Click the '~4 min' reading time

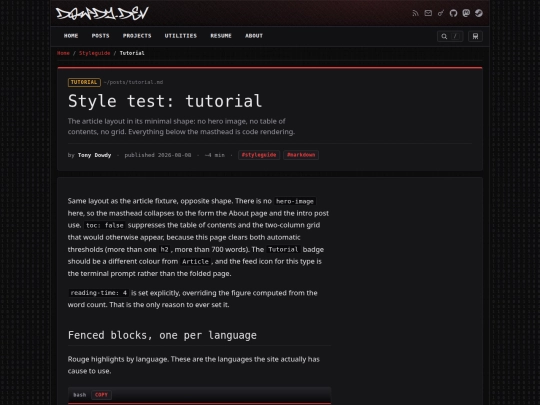pyautogui.click(x=215, y=155)
